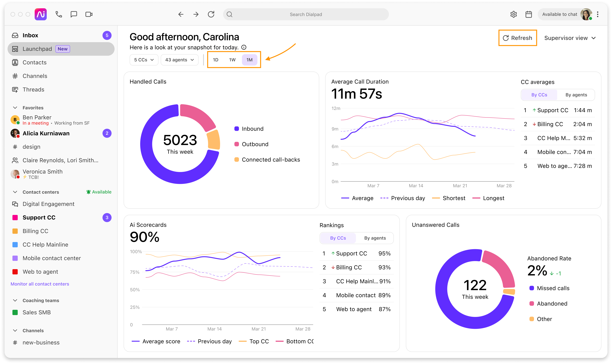Open Billing CC contact center
This screenshot has width=612, height=364.
[61, 231]
